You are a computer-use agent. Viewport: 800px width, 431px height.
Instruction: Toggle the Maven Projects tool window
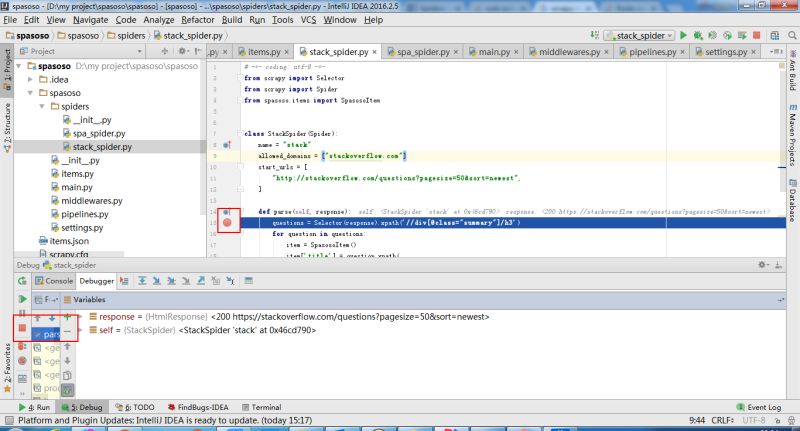point(792,135)
